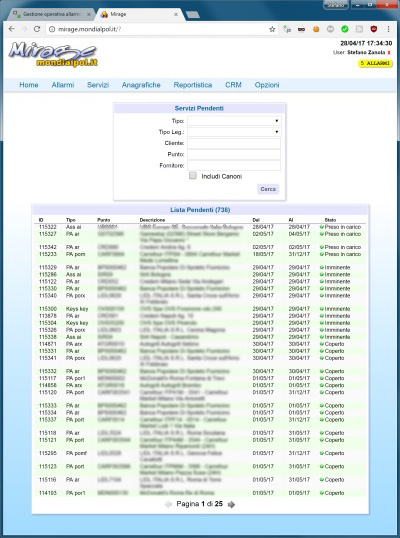The image size is (400, 538).
Task: Click the Mirage mondialpol.it logo
Action: [53, 54]
